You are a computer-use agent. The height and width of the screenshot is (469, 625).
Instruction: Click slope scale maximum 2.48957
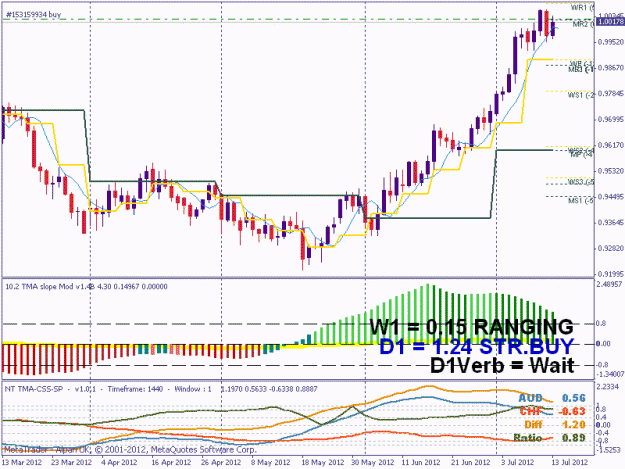pyautogui.click(x=610, y=284)
